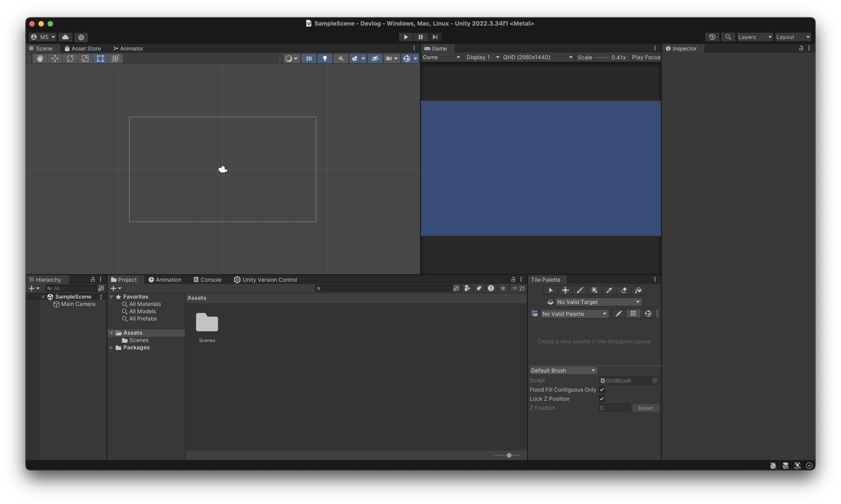Open the Layers dropdown

point(755,37)
